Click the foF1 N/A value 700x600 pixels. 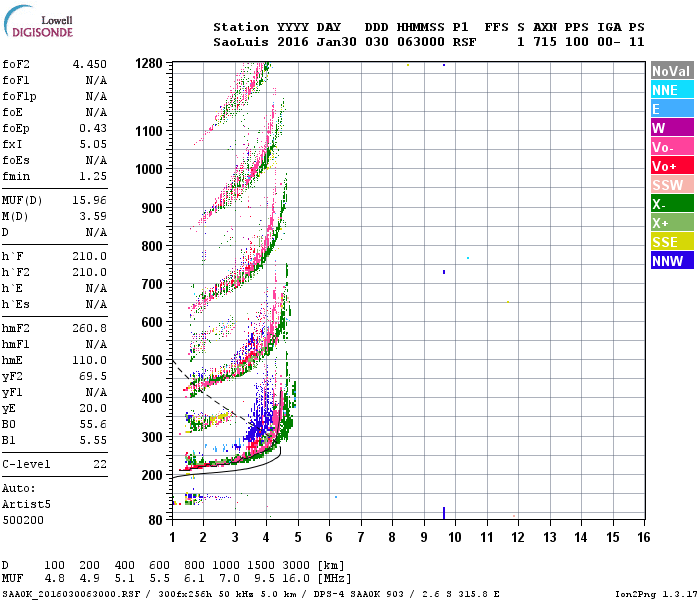(96, 80)
